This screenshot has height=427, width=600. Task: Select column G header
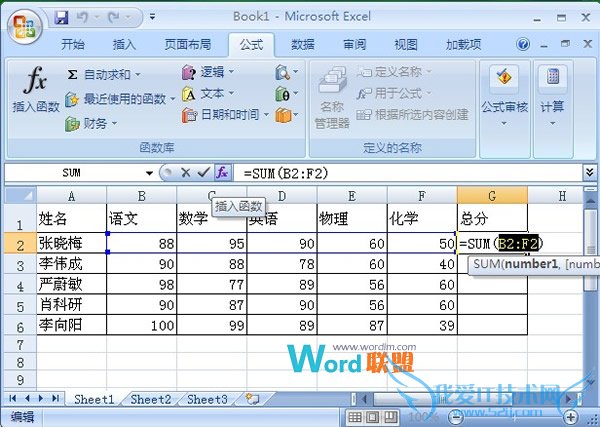click(x=492, y=196)
